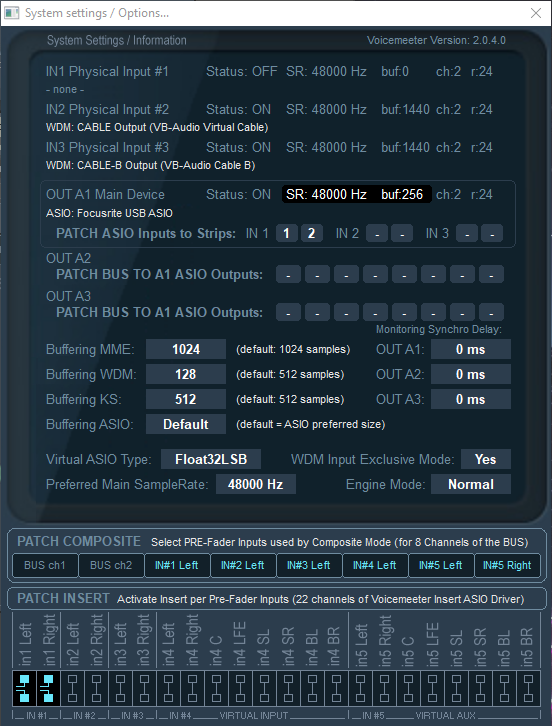Toggle the in1 Right insert icon
The image size is (552, 726).
pos(48,688)
